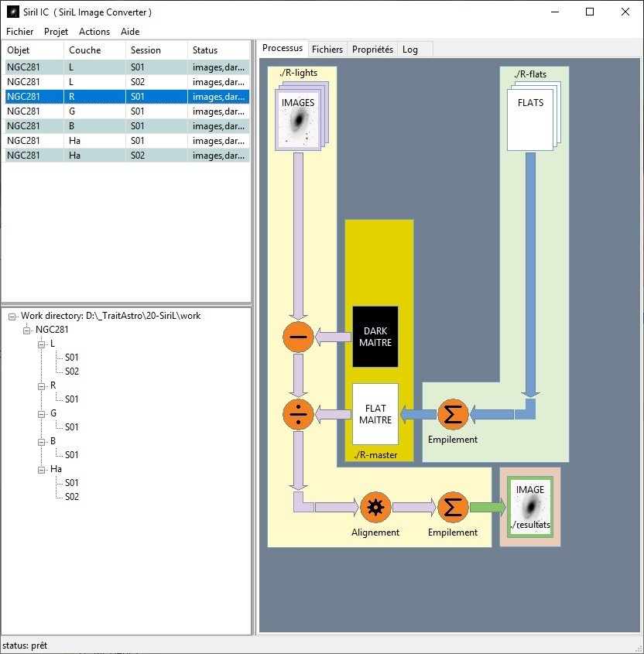Image resolution: width=644 pixels, height=654 pixels.
Task: Switch to the Log tab
Action: (410, 50)
